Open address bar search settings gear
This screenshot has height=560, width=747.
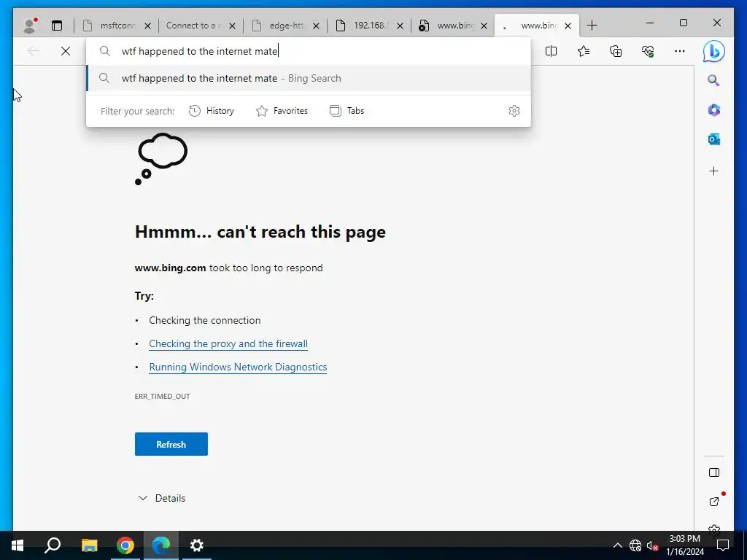514,111
